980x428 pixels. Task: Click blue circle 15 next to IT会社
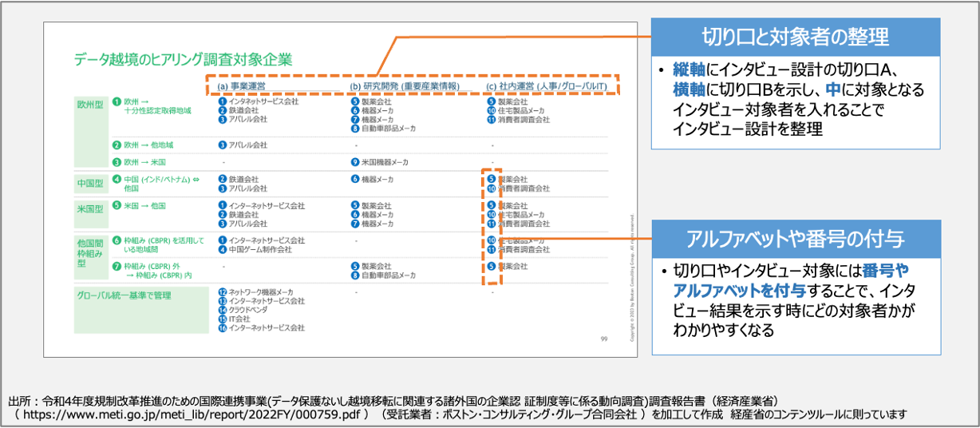tap(223, 319)
